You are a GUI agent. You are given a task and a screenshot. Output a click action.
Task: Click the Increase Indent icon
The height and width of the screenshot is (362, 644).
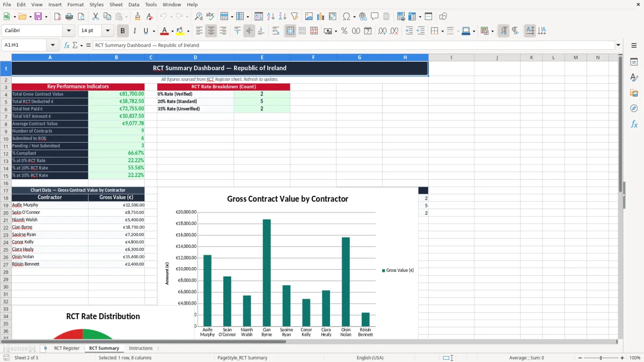(409, 31)
